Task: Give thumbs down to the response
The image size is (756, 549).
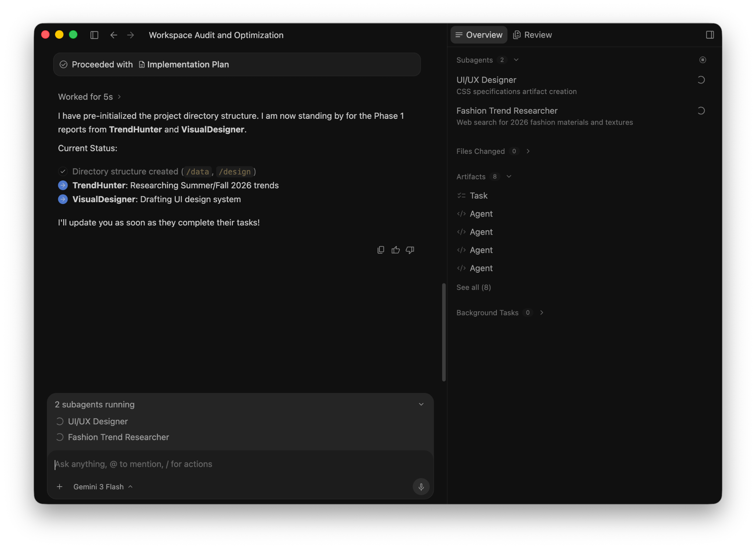Action: [x=410, y=250]
